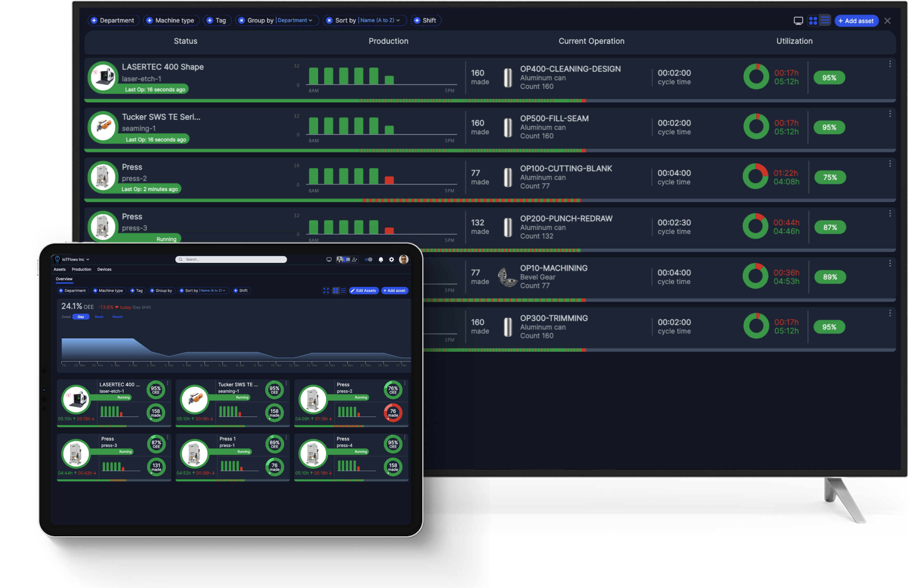Screen dimensions: 908x588
Task: Select Day zoom on the tablet OEE chart
Action: (81, 317)
